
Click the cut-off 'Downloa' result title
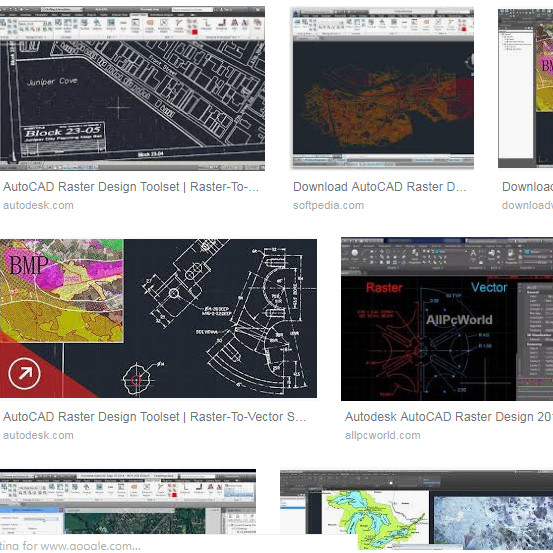528,187
